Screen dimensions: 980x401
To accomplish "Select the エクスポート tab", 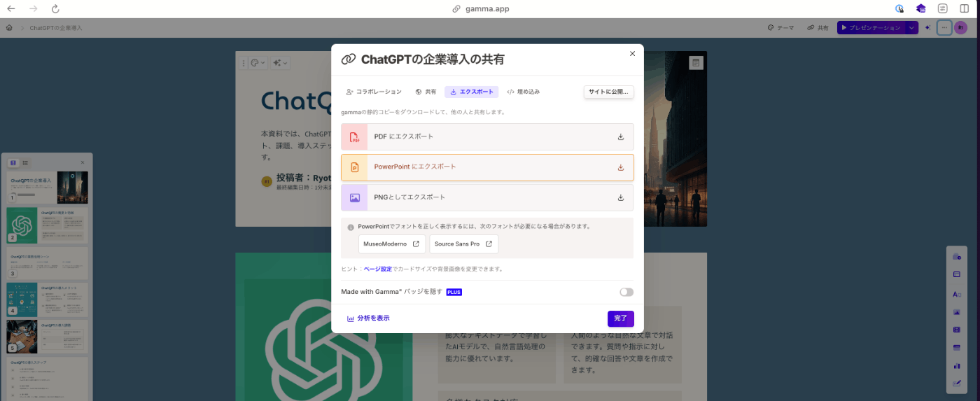I will point(471,92).
